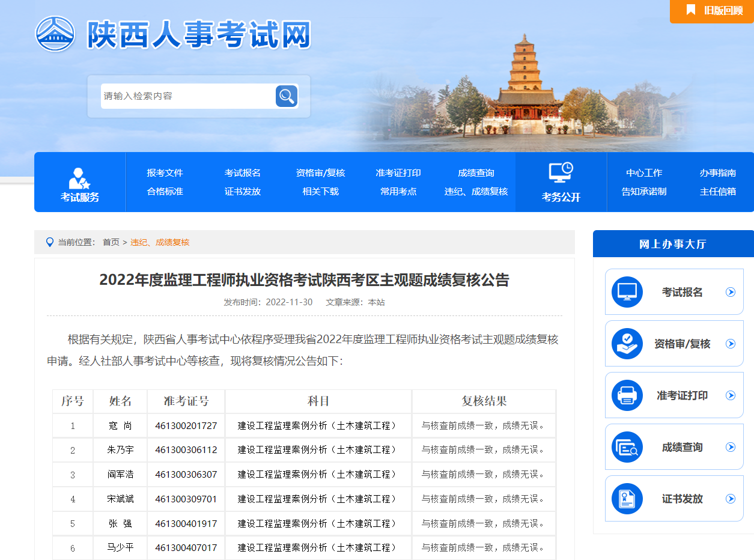The height and width of the screenshot is (560, 754).
Task: Select 合格标准 in the navigation bar
Action: click(165, 192)
